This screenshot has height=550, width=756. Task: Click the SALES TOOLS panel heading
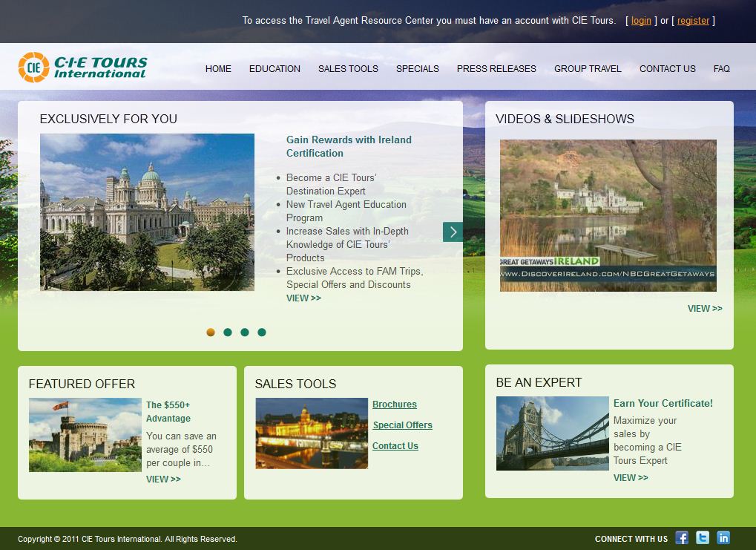point(295,384)
